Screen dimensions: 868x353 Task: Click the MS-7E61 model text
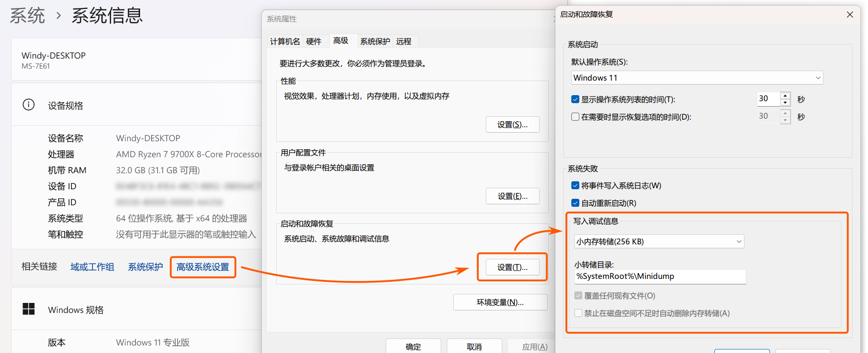coord(36,66)
